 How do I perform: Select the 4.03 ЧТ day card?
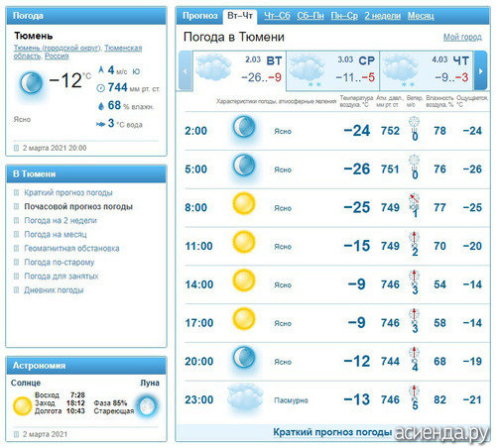[427, 70]
